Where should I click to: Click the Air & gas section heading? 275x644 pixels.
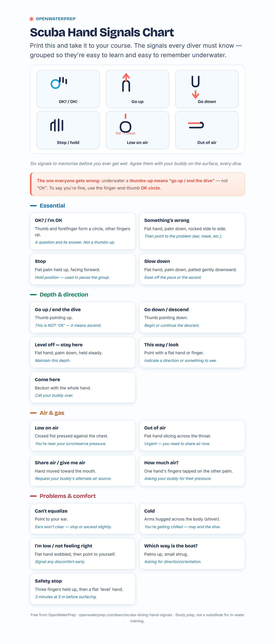[52, 413]
